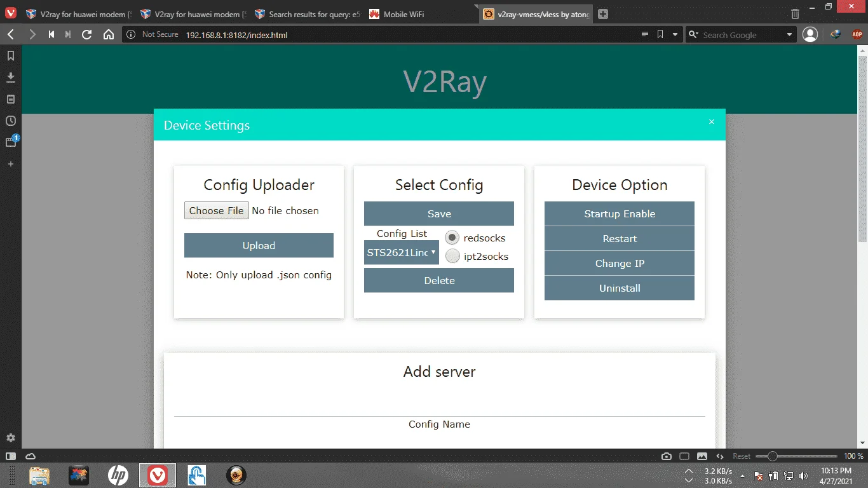The image size is (868, 488).
Task: Click the rewind history button
Action: coord(51,35)
